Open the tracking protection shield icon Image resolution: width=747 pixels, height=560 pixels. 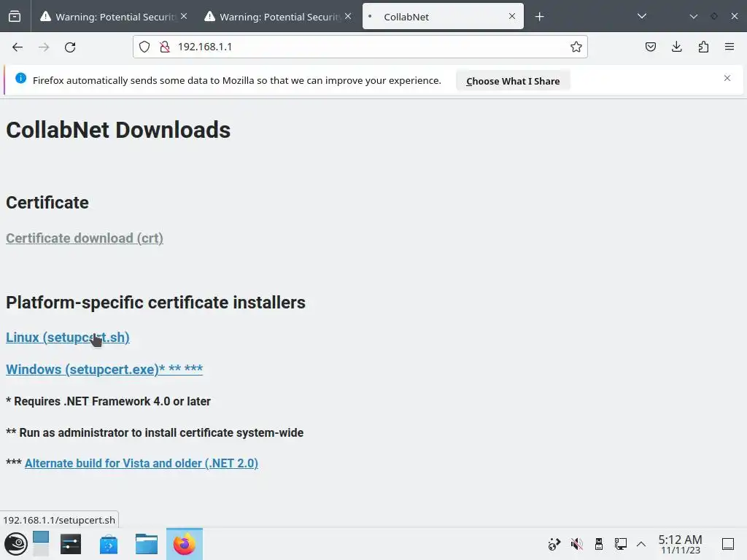[144, 47]
